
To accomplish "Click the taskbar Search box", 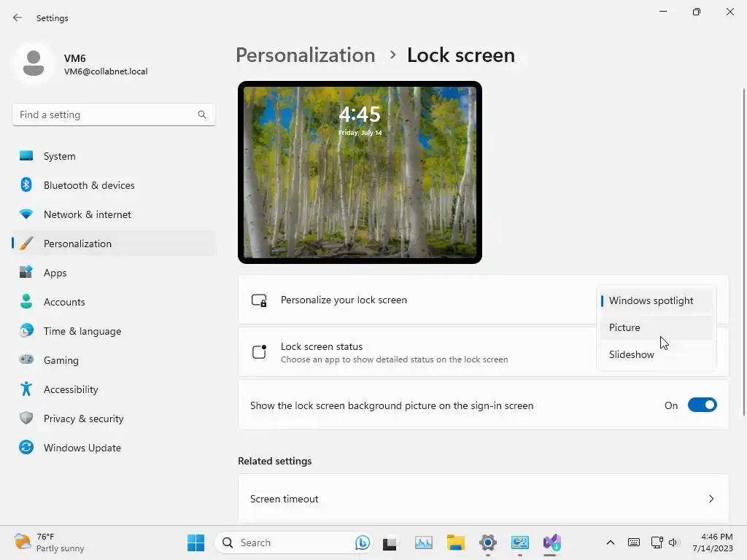I will (293, 542).
